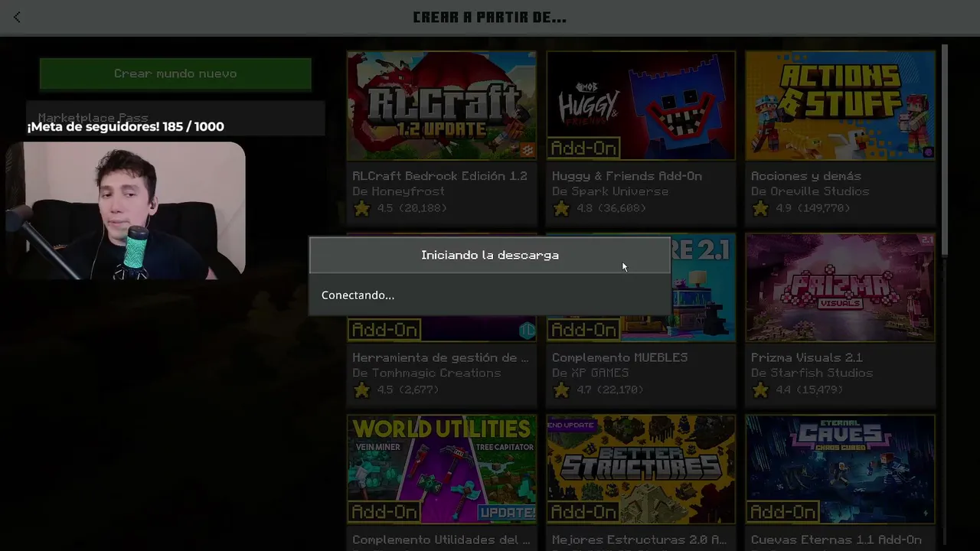
Task: Select the Acciones y demás title
Action: [x=806, y=176]
